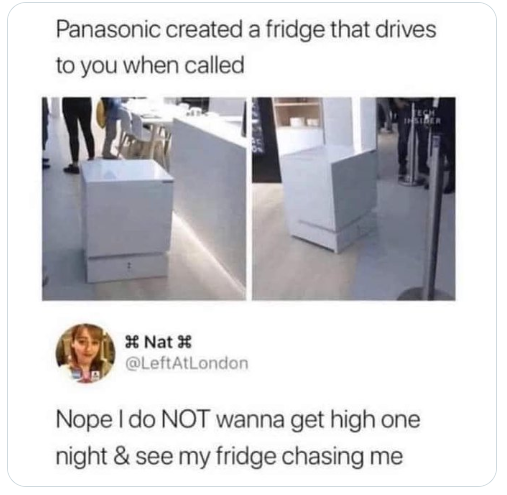Click the Nat display name
Screen dimensions: 507x495
[158, 342]
